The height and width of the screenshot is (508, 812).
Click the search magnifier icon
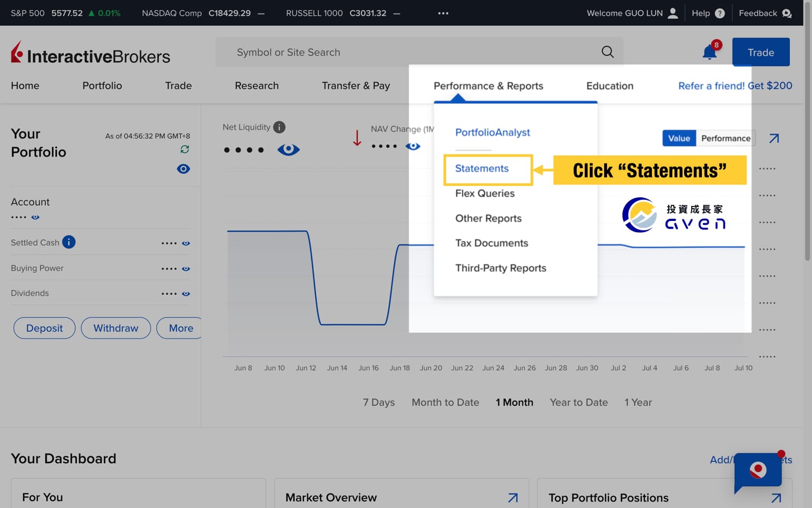point(607,52)
